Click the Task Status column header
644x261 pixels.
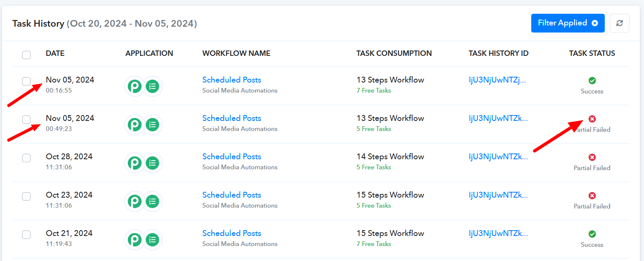click(592, 53)
